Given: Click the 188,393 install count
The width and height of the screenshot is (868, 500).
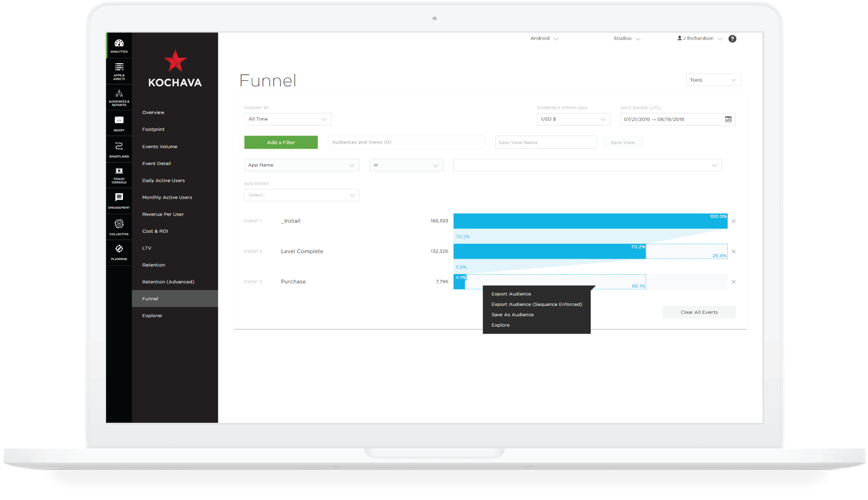Looking at the screenshot, I should click(x=439, y=221).
